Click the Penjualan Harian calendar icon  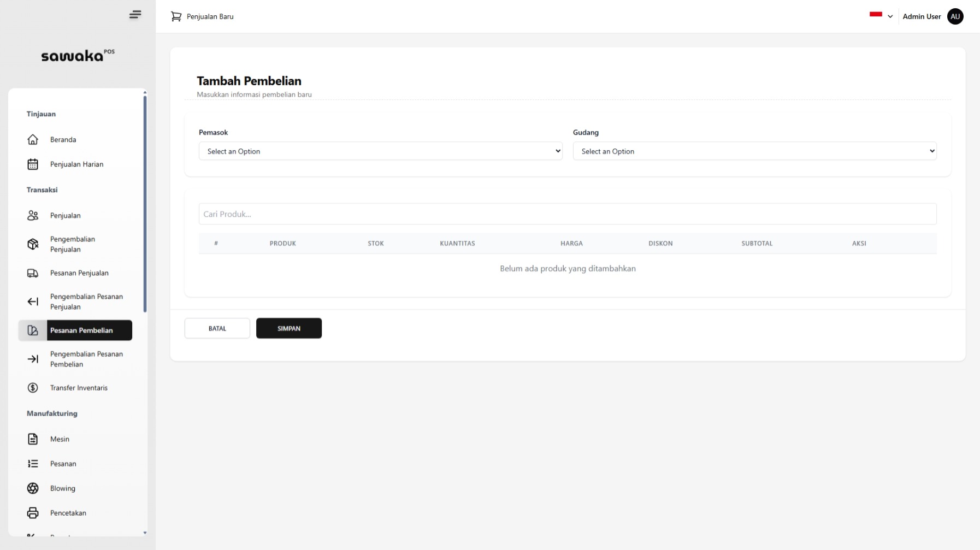pyautogui.click(x=33, y=164)
